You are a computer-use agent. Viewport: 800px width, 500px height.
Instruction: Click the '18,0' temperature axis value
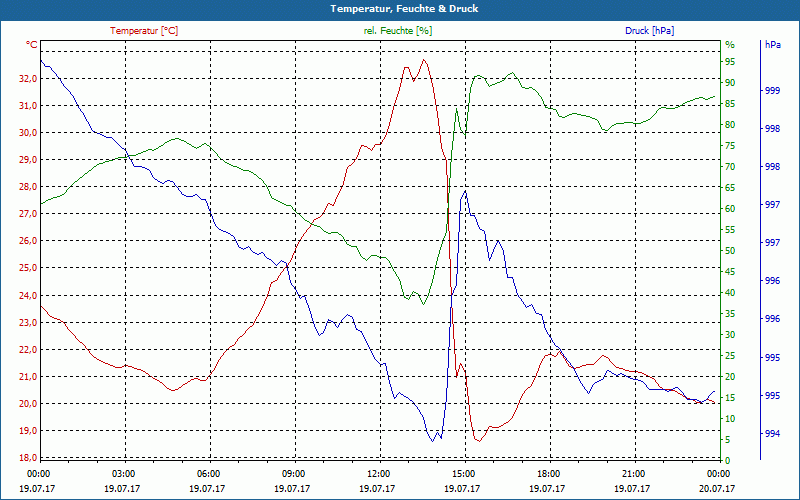[x=29, y=458]
